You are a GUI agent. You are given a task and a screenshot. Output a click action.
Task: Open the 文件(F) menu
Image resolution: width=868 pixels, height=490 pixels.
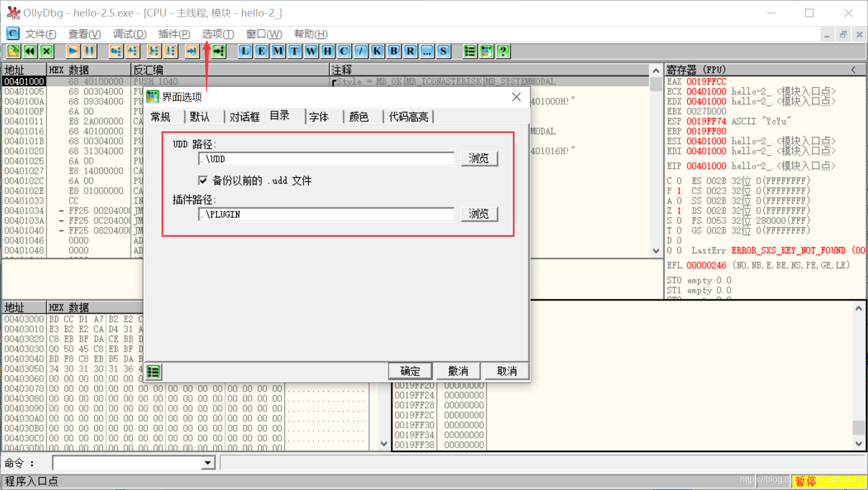point(41,34)
